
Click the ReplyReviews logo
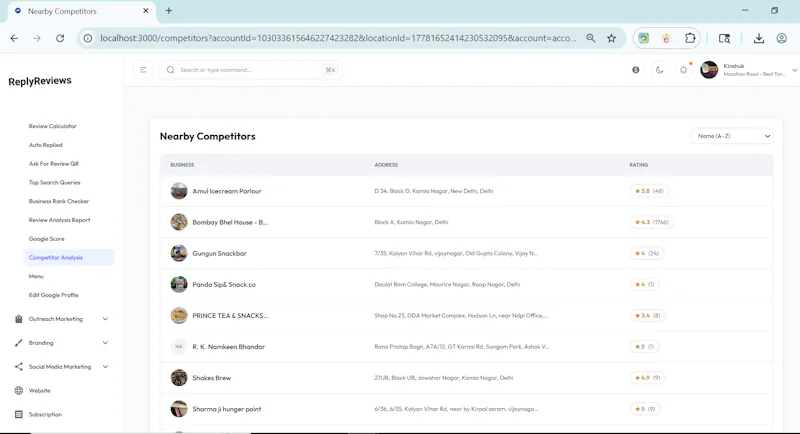40,81
